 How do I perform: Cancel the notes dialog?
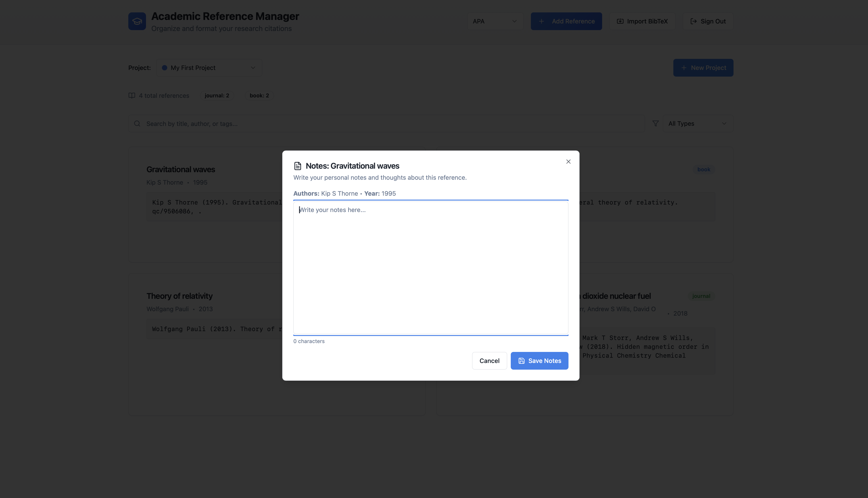point(489,361)
